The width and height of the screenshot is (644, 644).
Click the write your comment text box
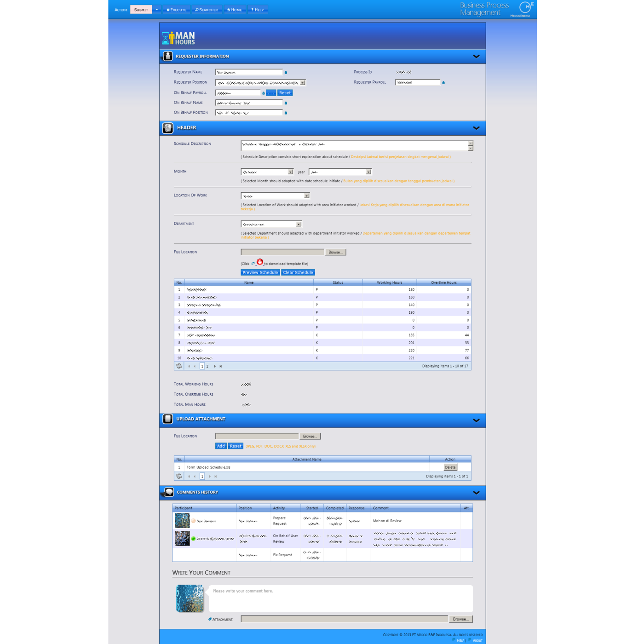(x=340, y=598)
